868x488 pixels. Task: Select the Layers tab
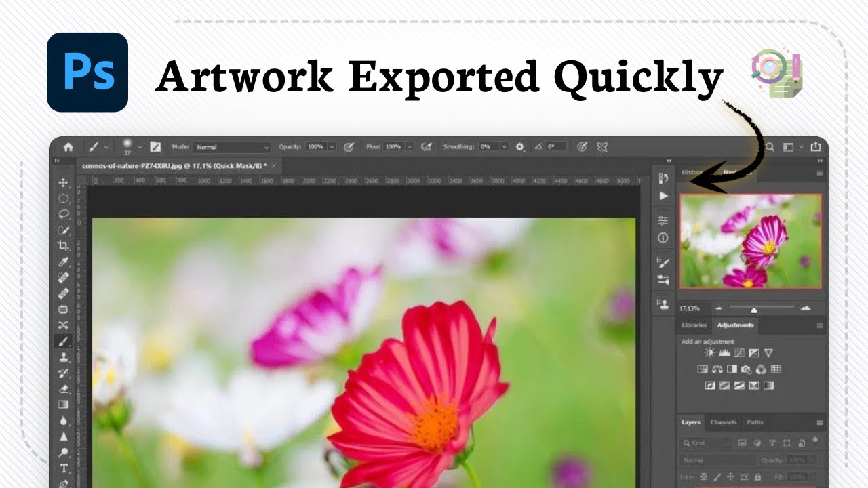click(691, 422)
